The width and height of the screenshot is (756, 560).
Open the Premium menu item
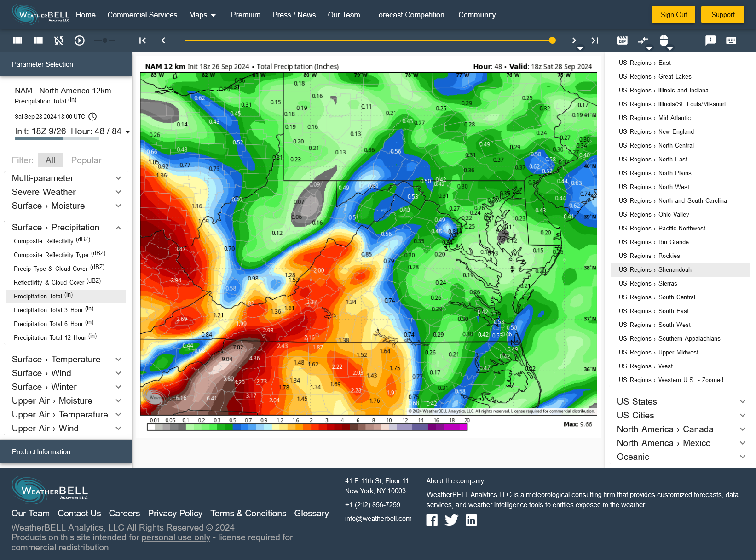pyautogui.click(x=246, y=15)
